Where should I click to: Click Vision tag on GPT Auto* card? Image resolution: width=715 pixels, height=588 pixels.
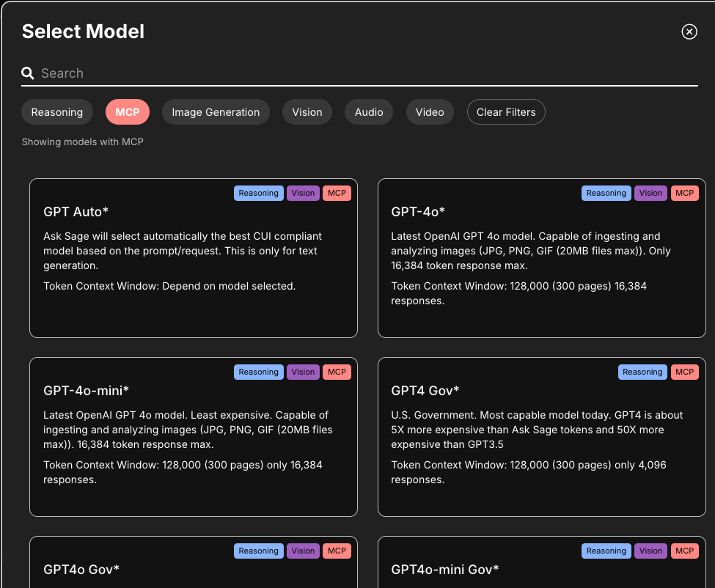pos(304,194)
